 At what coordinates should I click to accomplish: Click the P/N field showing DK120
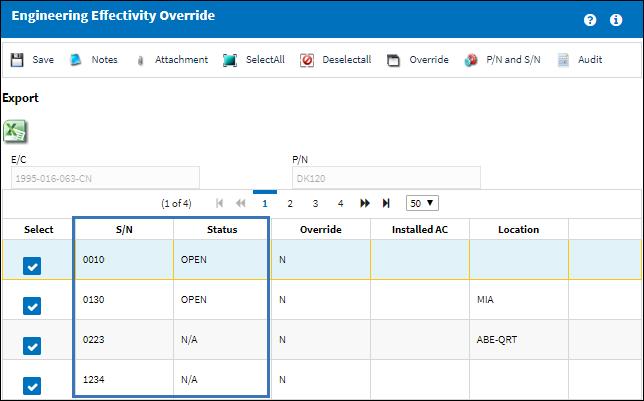[386, 178]
